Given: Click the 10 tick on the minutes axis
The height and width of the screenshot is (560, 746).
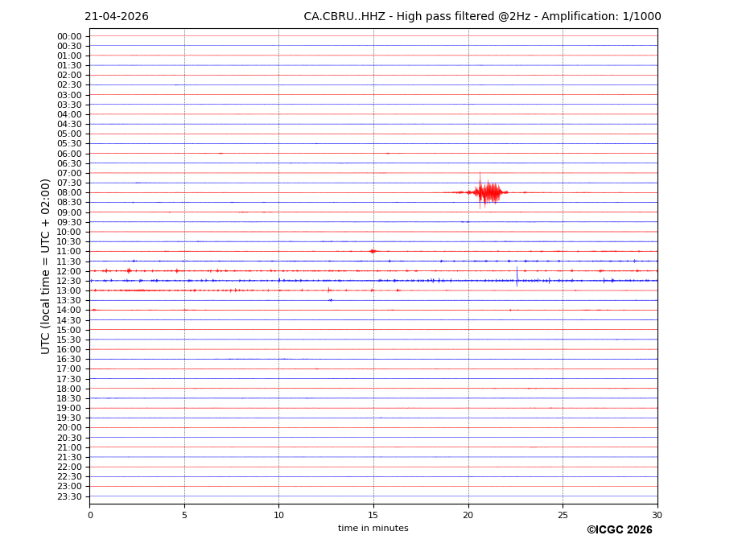Looking at the screenshot, I should coord(278,515).
